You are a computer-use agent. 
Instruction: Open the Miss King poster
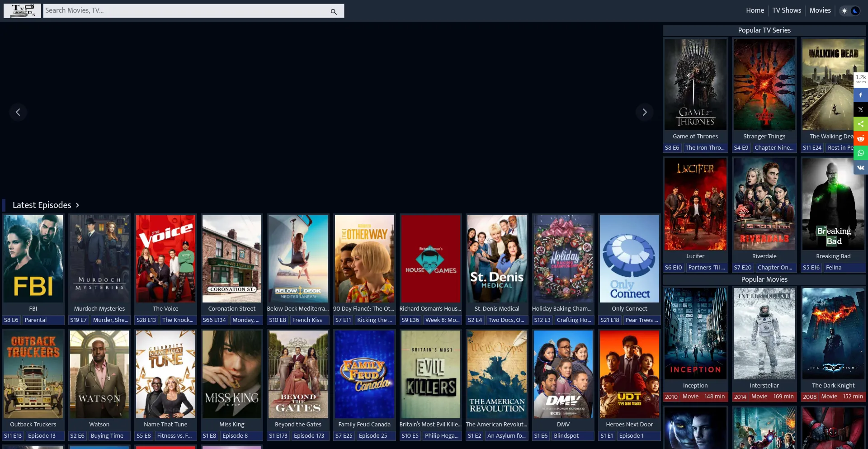tap(232, 374)
